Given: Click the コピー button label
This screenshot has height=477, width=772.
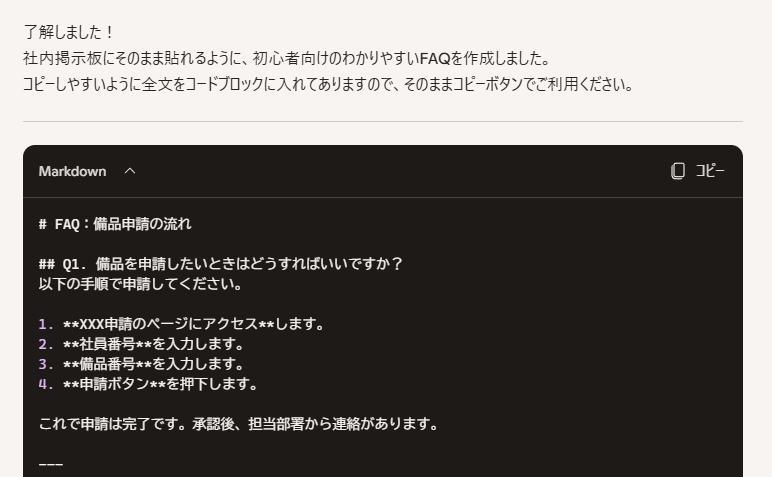Looking at the screenshot, I should pyautogui.click(x=709, y=171).
